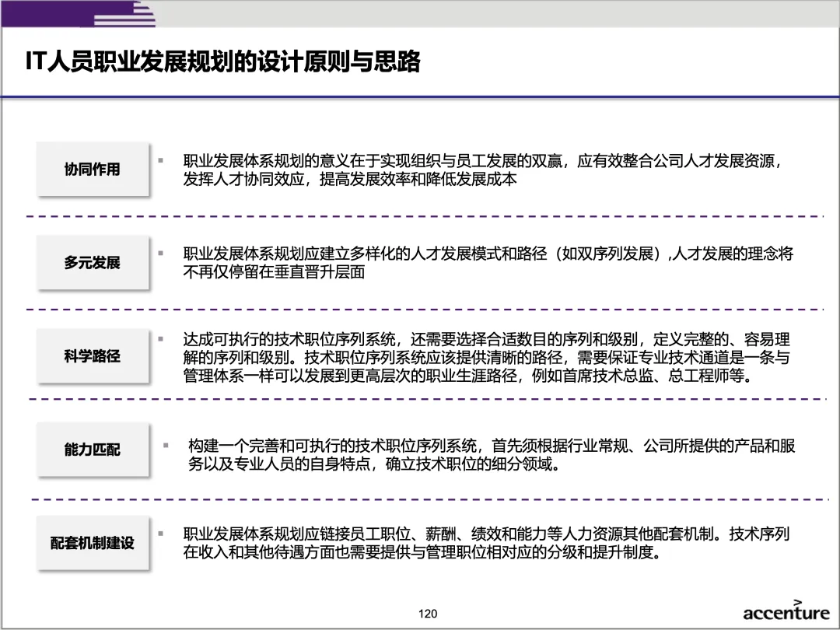Click the purple striped header graphic
The width and height of the screenshot is (840, 630).
point(79,14)
